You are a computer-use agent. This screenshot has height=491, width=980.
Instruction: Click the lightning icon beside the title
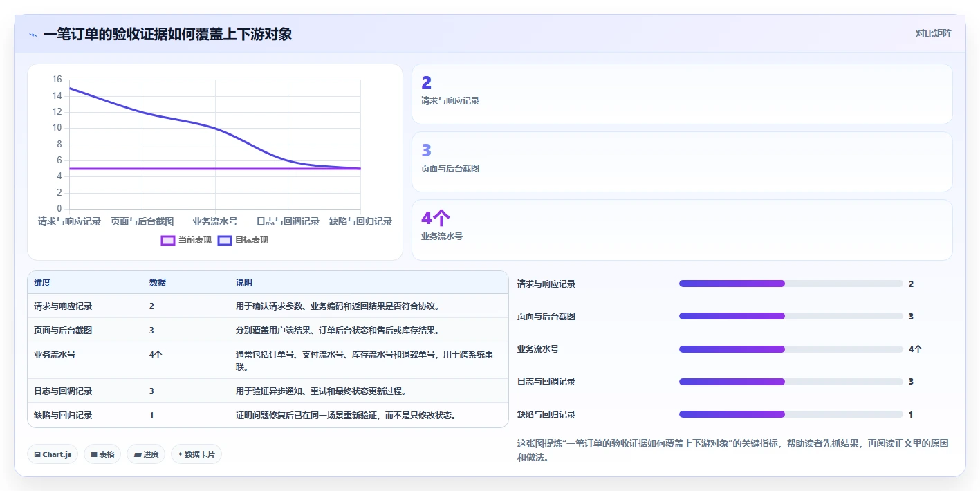tap(33, 35)
